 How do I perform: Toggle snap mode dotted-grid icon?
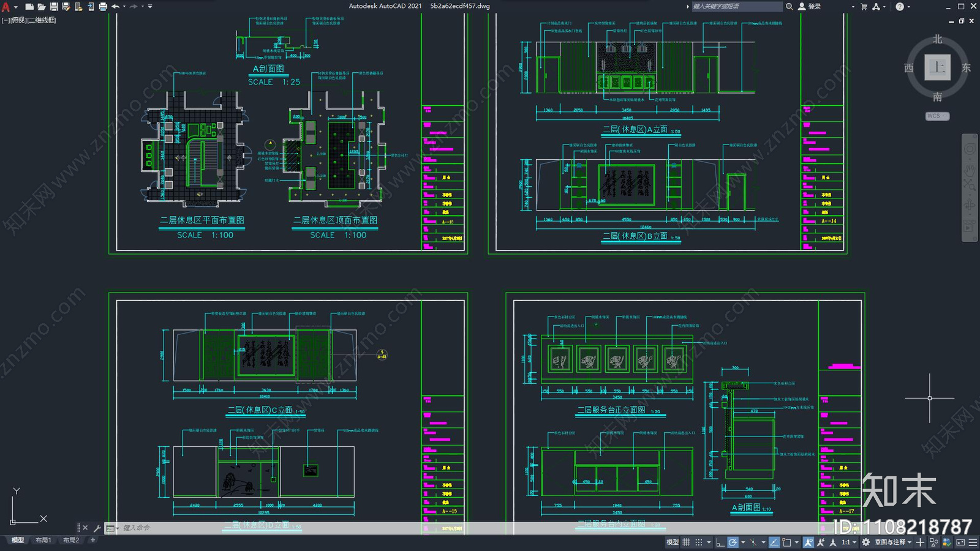699,542
